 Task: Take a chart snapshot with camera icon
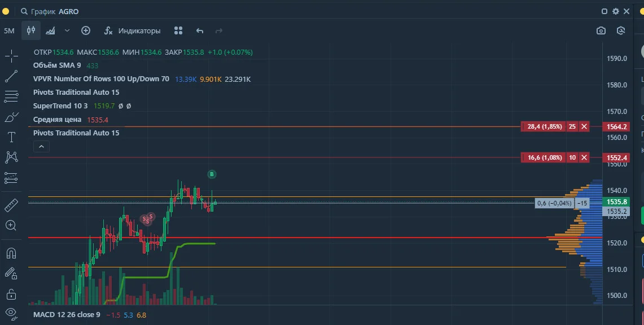tap(601, 31)
